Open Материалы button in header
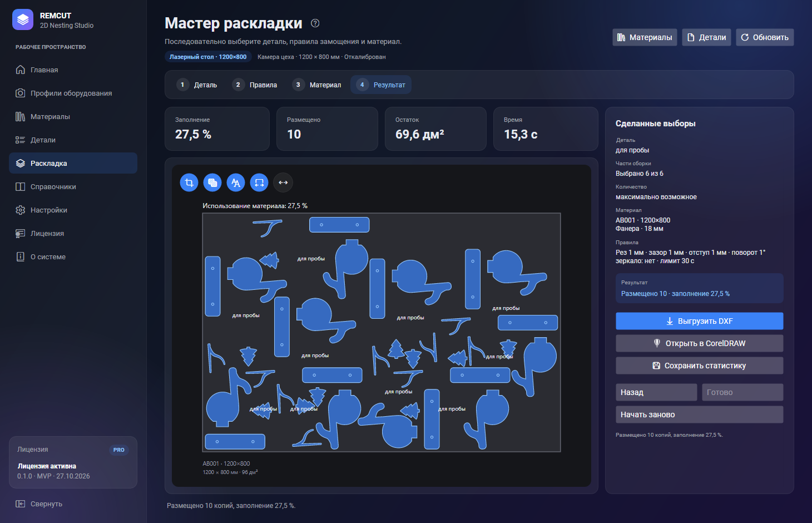The image size is (812, 523). coord(645,37)
